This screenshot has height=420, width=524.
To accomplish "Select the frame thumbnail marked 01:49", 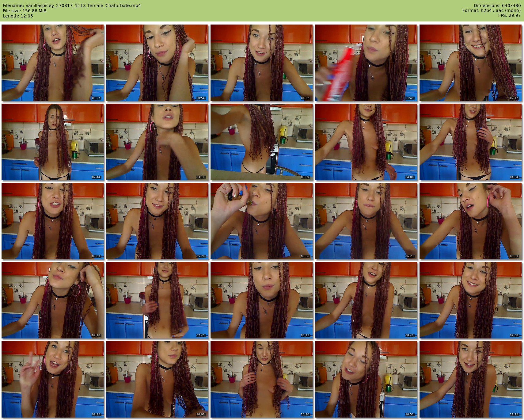I will (366, 63).
